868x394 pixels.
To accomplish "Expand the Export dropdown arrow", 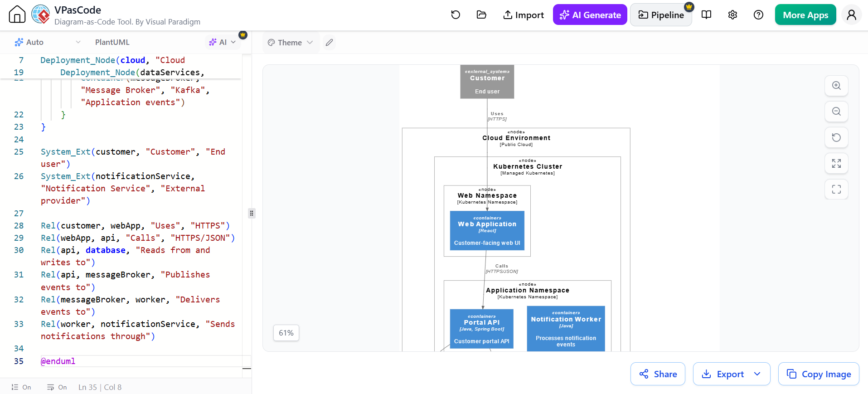I will (x=757, y=374).
